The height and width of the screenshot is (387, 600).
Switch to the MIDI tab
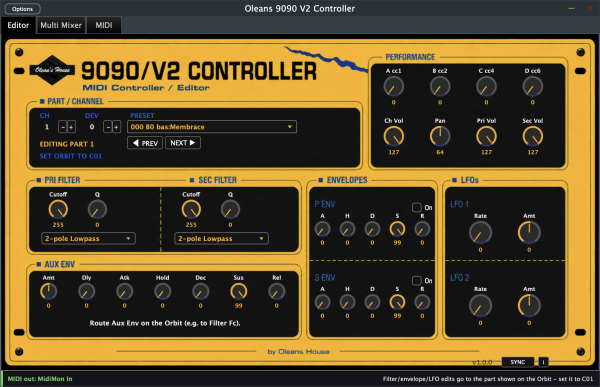104,25
